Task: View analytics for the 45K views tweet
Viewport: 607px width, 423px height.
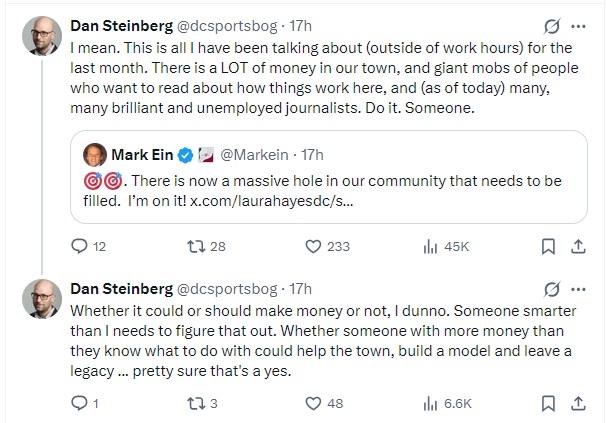Action: tap(432, 245)
